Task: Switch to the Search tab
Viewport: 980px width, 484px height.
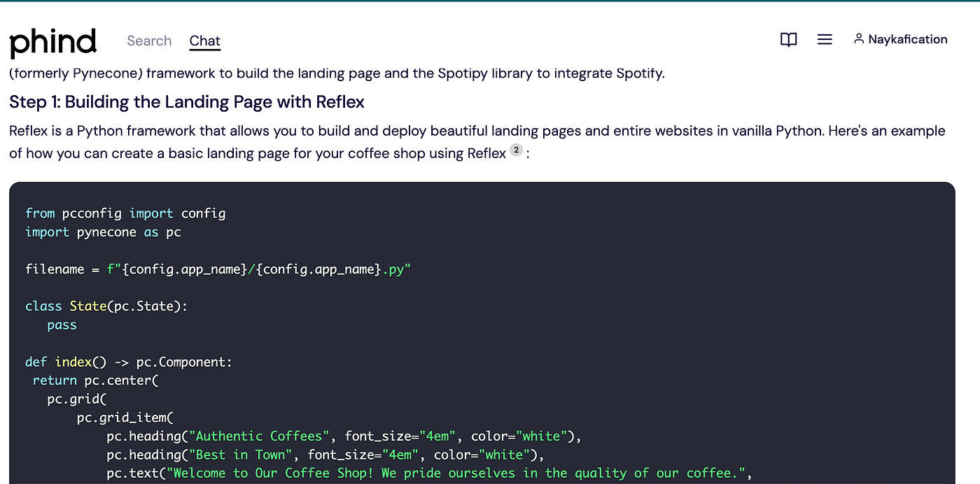Action: click(x=149, y=41)
